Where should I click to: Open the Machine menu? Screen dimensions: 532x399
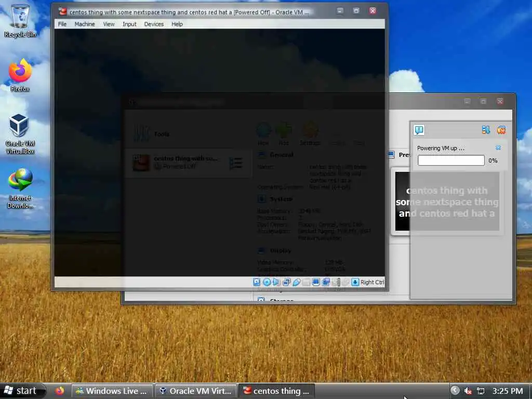point(85,24)
